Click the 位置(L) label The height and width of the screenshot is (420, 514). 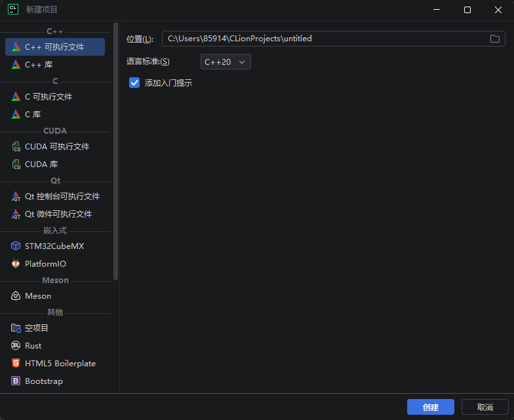140,39
